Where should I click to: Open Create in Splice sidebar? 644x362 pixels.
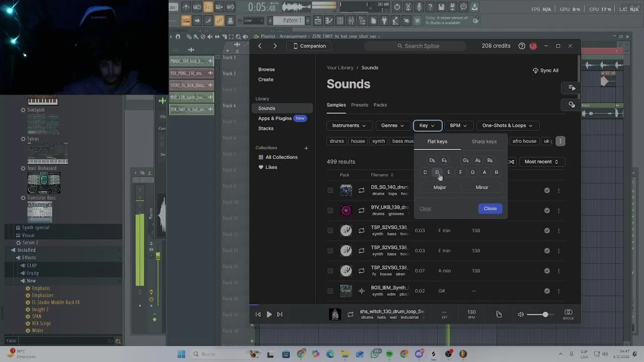click(266, 79)
